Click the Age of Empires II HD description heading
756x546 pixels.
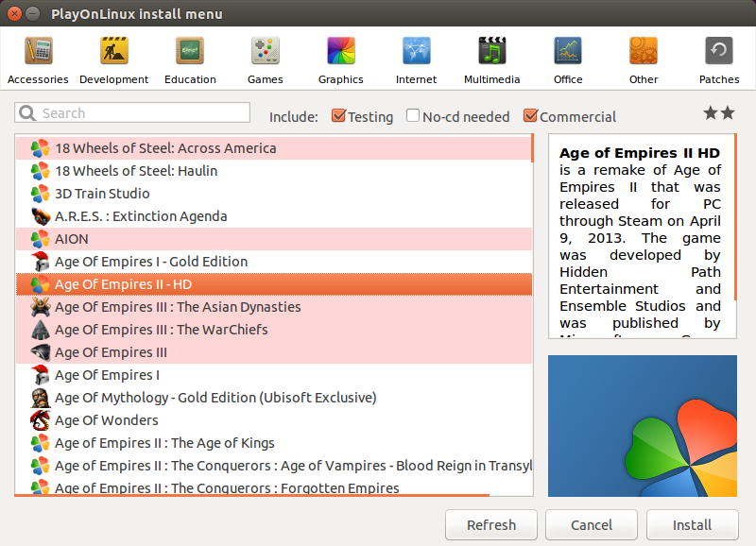tap(640, 153)
